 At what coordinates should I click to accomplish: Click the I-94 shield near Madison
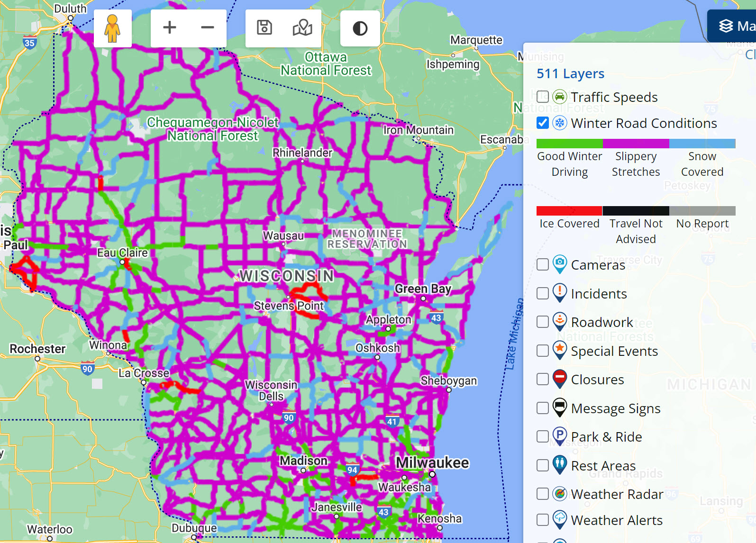(352, 470)
